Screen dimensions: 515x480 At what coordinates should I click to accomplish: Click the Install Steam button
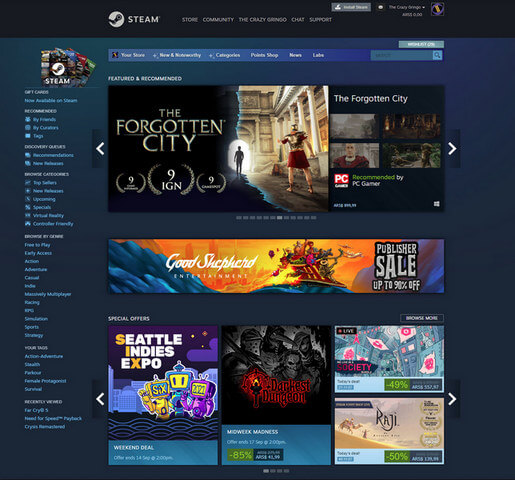click(351, 7)
